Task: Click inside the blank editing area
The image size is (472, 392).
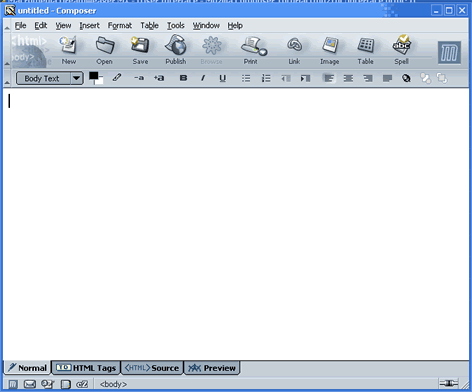Action: point(236,224)
